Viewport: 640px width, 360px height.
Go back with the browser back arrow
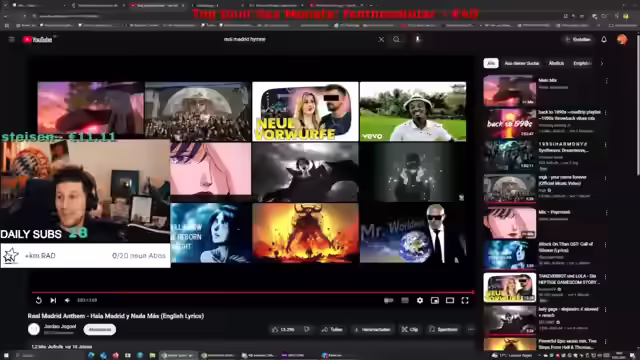pos(6,16)
